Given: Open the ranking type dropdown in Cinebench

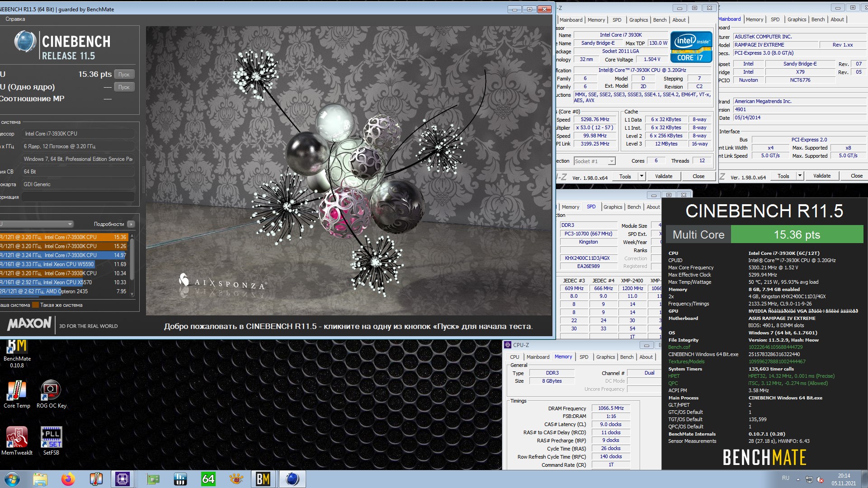Looking at the screenshot, I should (36, 224).
